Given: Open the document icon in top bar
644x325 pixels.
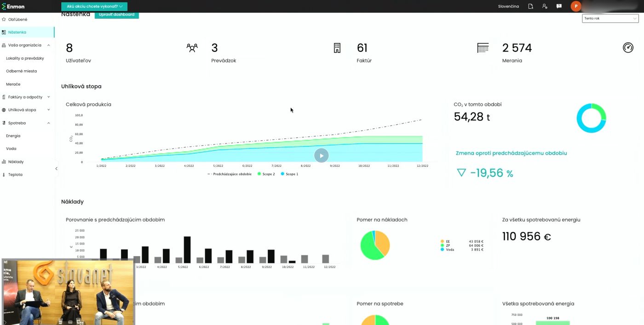Looking at the screenshot, I should pos(530,6).
